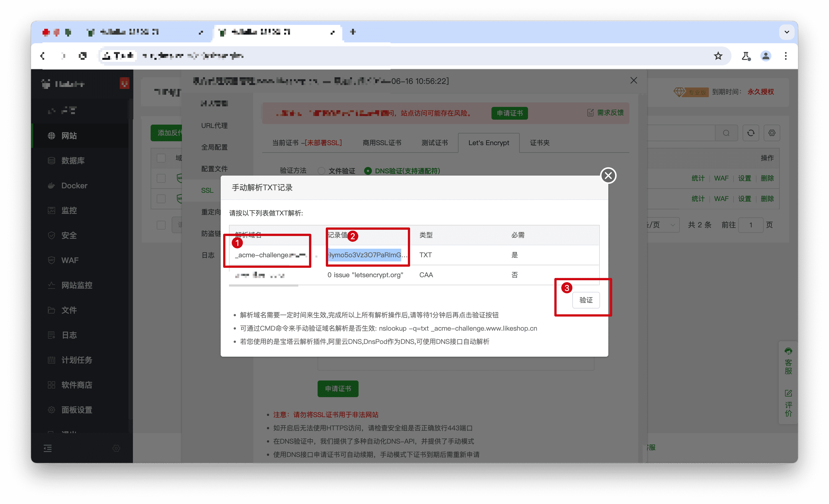
Task: Open the URL代理 settings item
Action: 214,125
